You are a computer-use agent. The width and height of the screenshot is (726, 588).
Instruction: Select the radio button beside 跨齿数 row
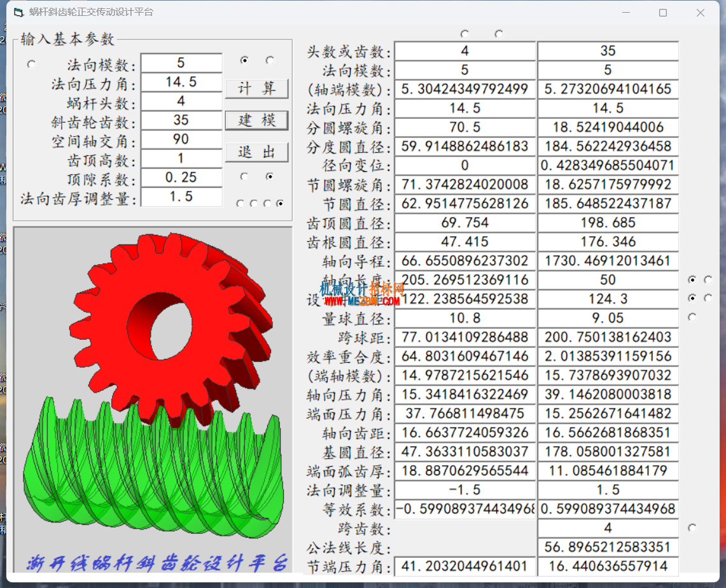(692, 528)
